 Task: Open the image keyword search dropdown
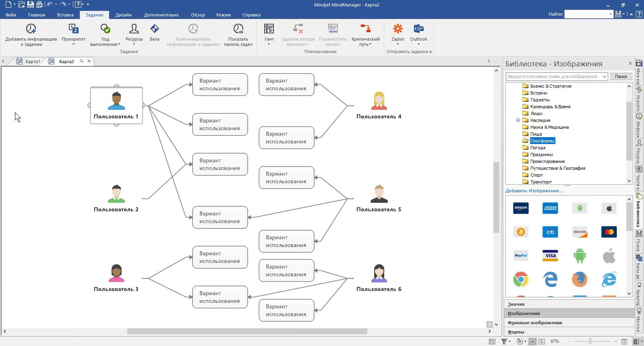[x=604, y=76]
